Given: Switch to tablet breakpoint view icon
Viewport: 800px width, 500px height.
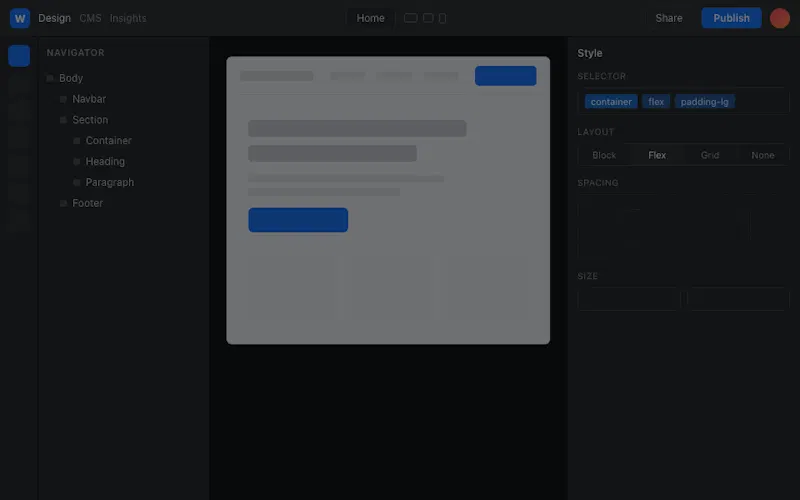Looking at the screenshot, I should click(428, 18).
